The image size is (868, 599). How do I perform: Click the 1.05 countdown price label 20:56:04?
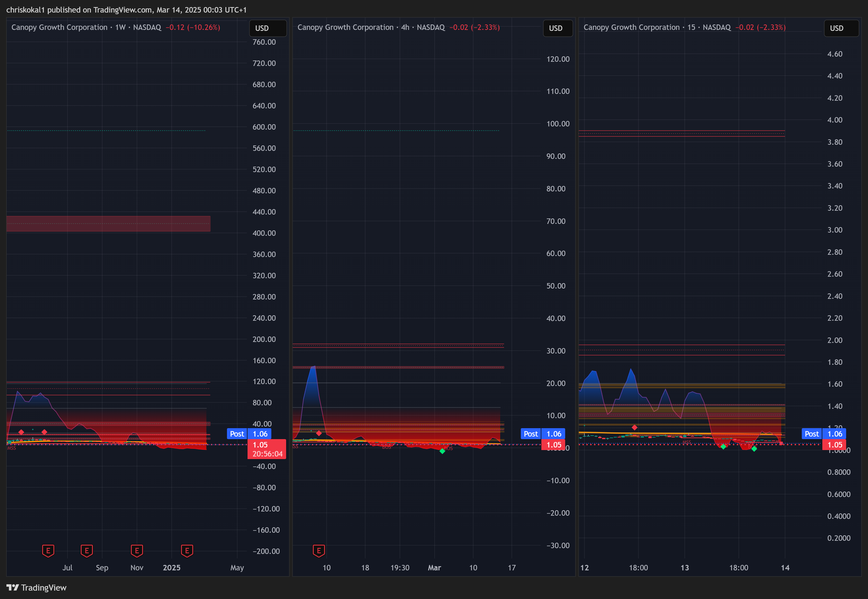(x=267, y=449)
